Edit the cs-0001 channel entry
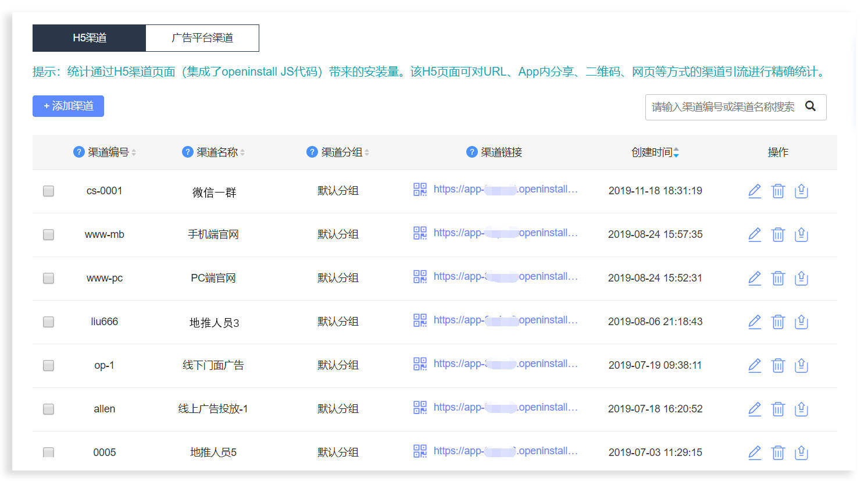 [x=754, y=191]
